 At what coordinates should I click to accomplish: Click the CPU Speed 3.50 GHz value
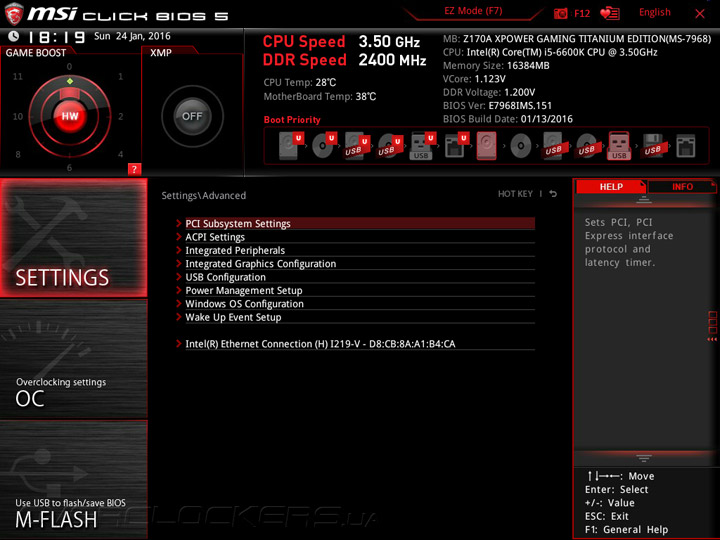pyautogui.click(x=389, y=42)
